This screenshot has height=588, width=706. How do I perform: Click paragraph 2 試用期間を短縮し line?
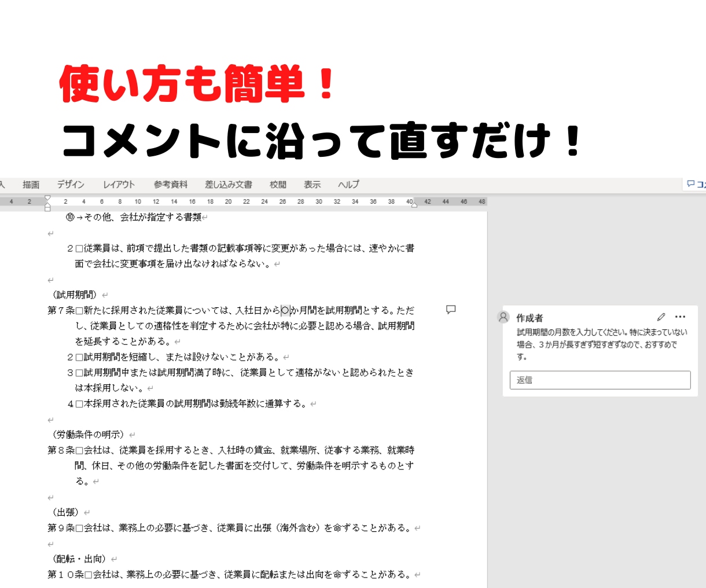tap(174, 357)
